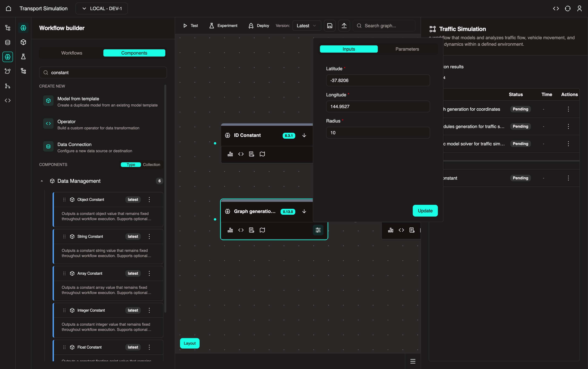
Task: Click the Layout button
Action: point(190,343)
